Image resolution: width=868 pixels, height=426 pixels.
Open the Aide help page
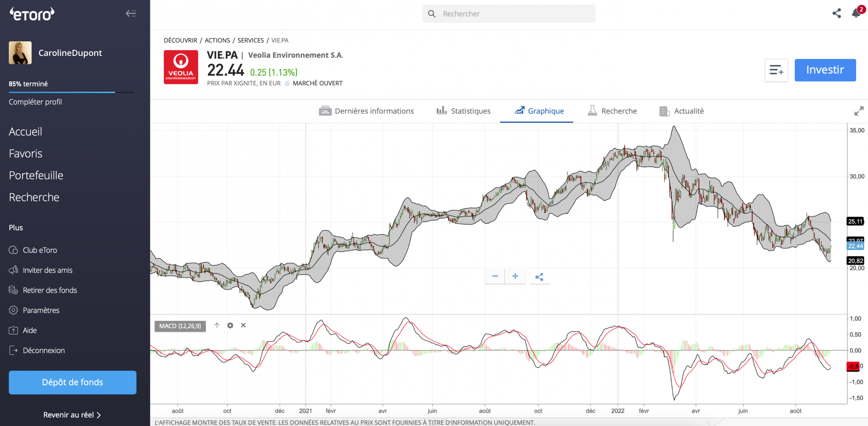pyautogui.click(x=23, y=330)
